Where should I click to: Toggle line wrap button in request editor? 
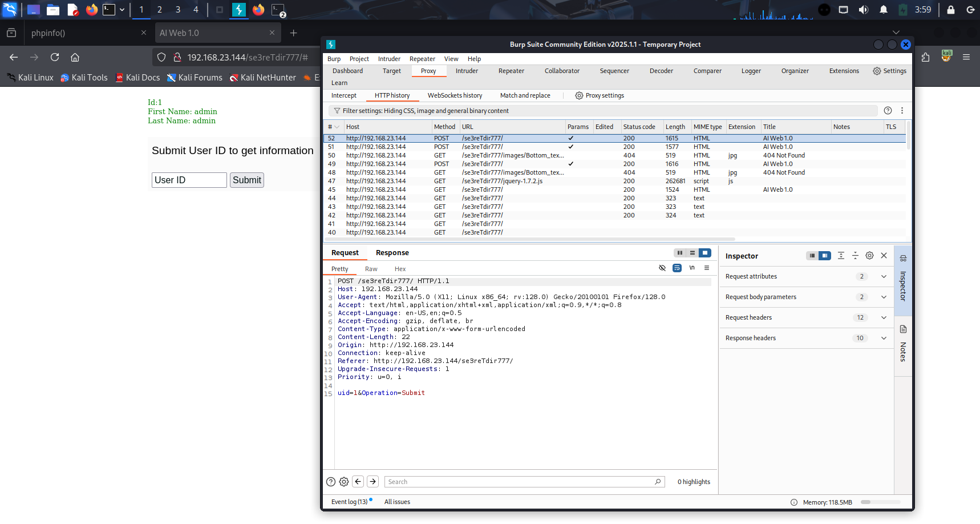[677, 268]
